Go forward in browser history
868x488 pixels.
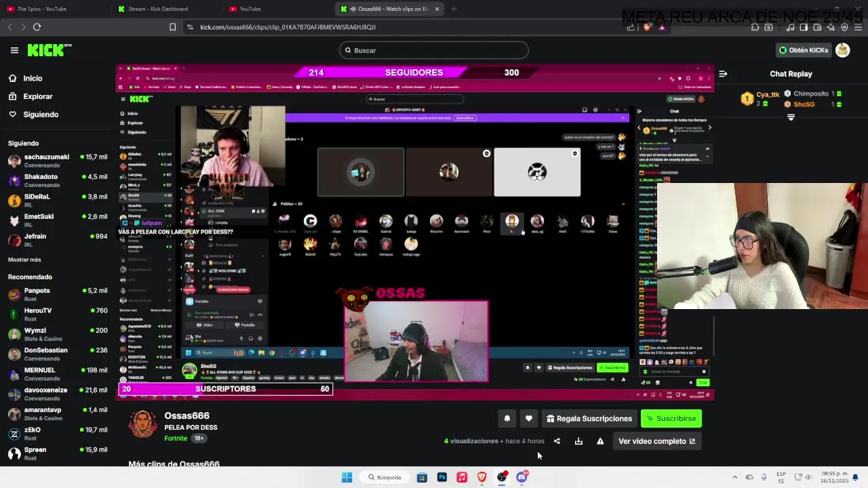(x=23, y=27)
